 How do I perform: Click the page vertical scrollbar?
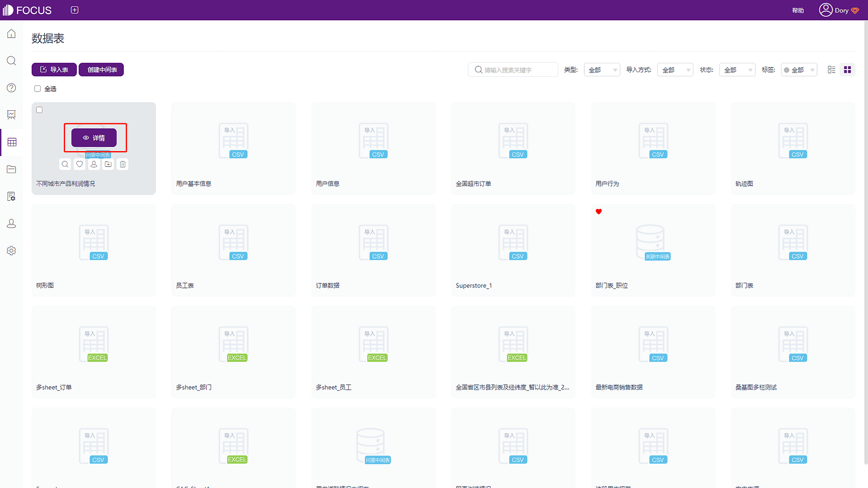866,243
